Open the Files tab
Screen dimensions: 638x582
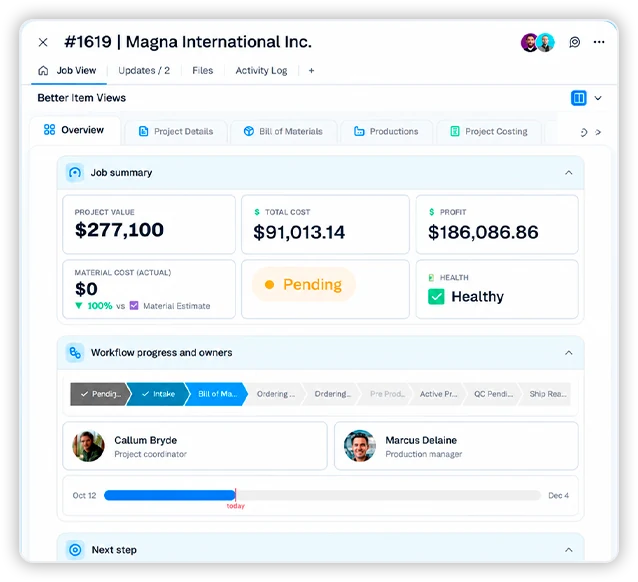pyautogui.click(x=203, y=70)
